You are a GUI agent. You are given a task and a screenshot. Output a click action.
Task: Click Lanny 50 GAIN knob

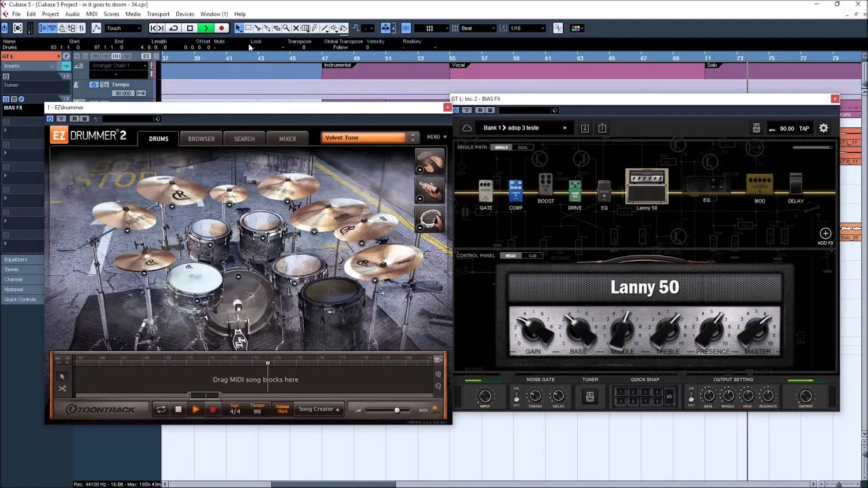click(x=533, y=330)
